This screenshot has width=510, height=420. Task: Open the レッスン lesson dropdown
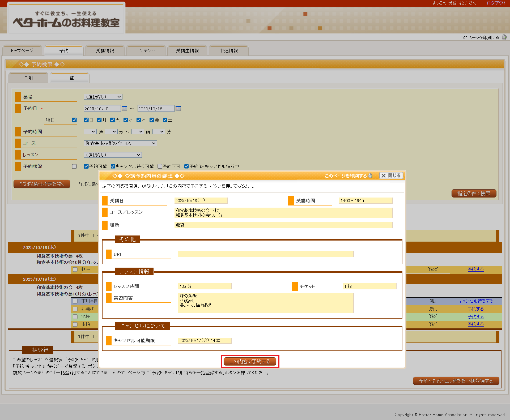(113, 155)
